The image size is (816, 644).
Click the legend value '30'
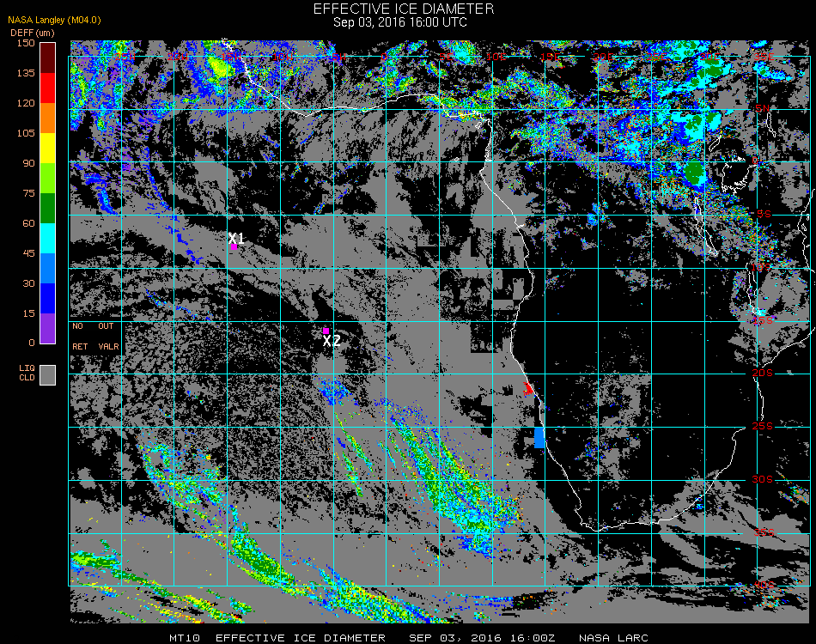28,283
